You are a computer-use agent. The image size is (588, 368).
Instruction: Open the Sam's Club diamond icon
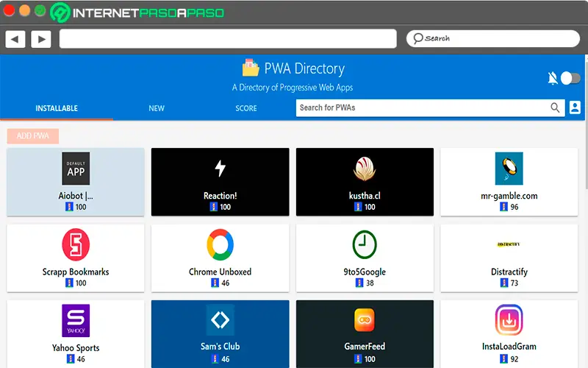[220, 320]
